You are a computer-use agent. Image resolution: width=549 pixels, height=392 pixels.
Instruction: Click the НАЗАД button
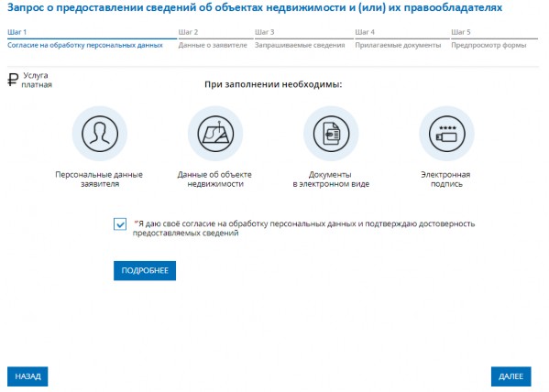click(27, 376)
